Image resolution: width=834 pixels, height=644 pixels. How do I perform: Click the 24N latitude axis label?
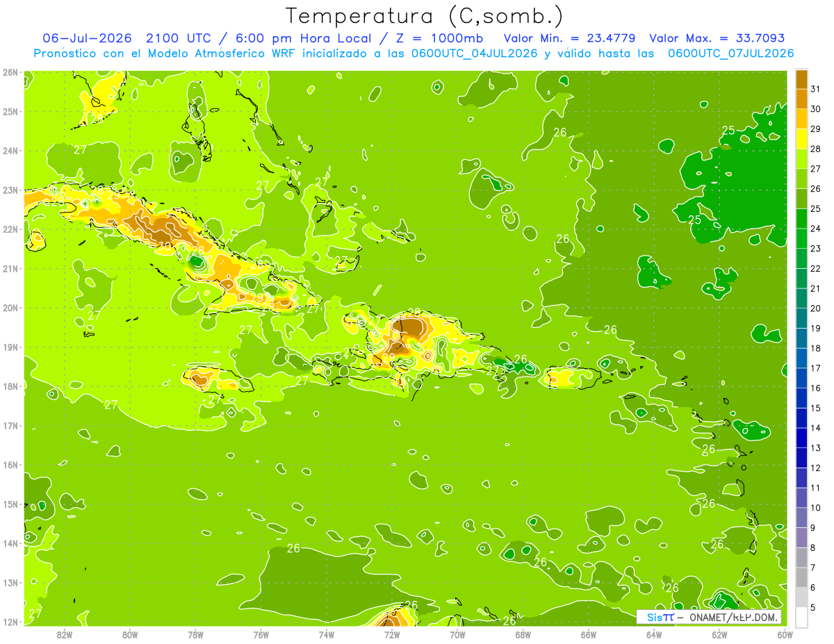pos(10,151)
